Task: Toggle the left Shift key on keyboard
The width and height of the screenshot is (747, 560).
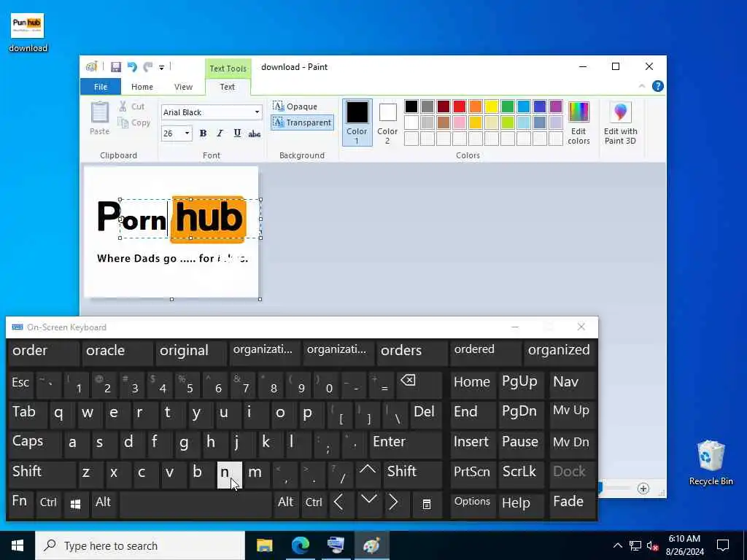Action: point(42,474)
